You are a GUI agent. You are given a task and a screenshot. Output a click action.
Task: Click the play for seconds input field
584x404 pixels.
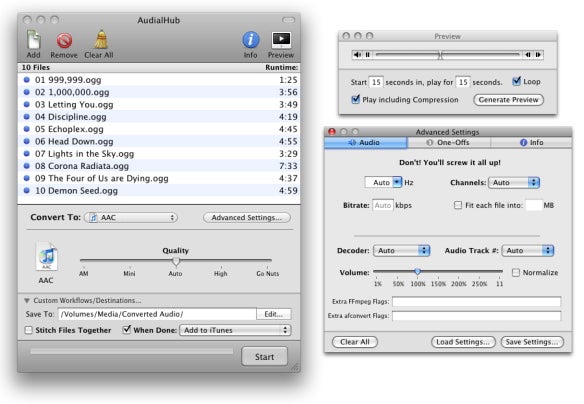click(463, 82)
